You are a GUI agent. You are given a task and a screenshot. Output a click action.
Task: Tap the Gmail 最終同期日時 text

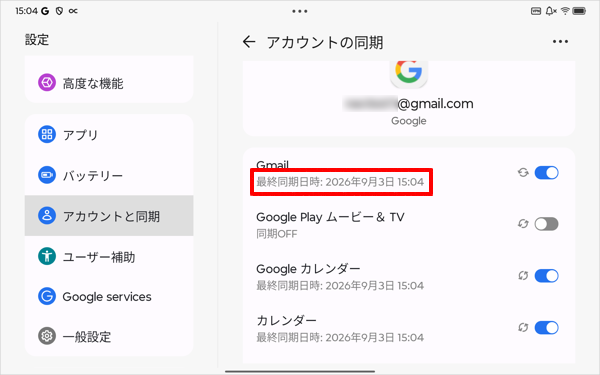[340, 182]
